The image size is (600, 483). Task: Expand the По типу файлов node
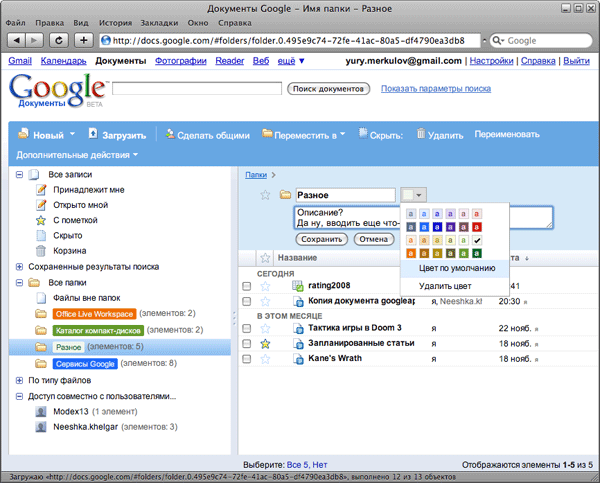(x=19, y=380)
